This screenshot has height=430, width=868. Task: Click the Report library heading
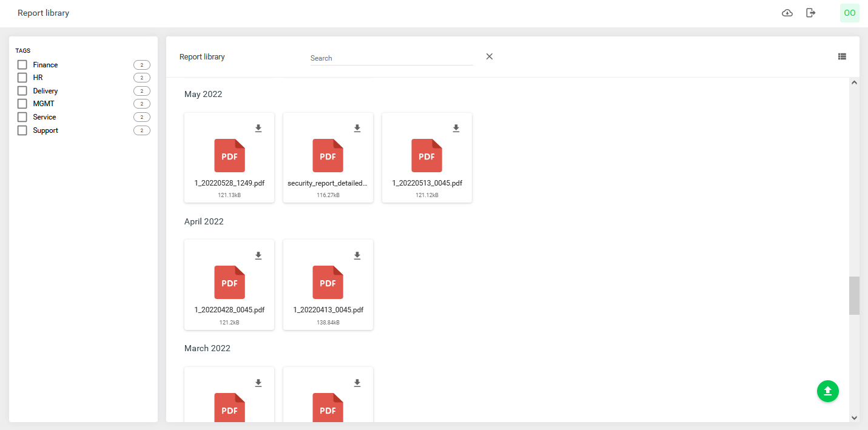pyautogui.click(x=202, y=56)
